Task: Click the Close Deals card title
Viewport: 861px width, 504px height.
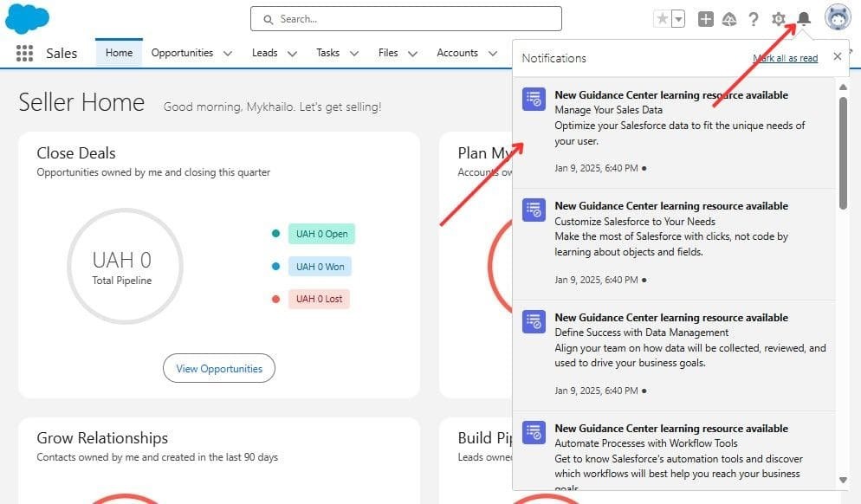Action: tap(76, 153)
